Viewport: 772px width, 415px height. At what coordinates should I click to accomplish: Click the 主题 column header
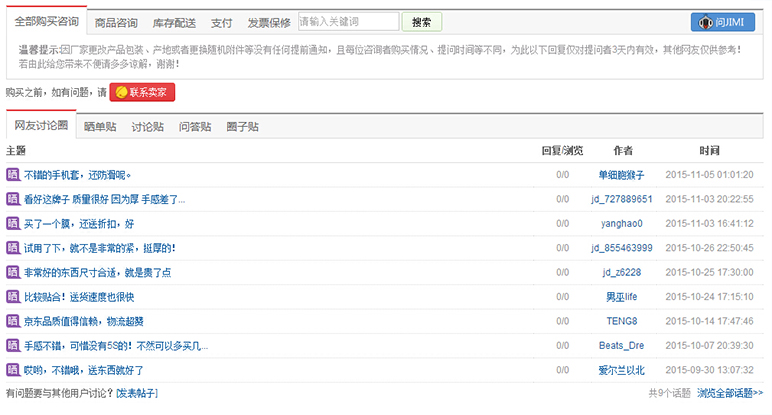pos(16,151)
